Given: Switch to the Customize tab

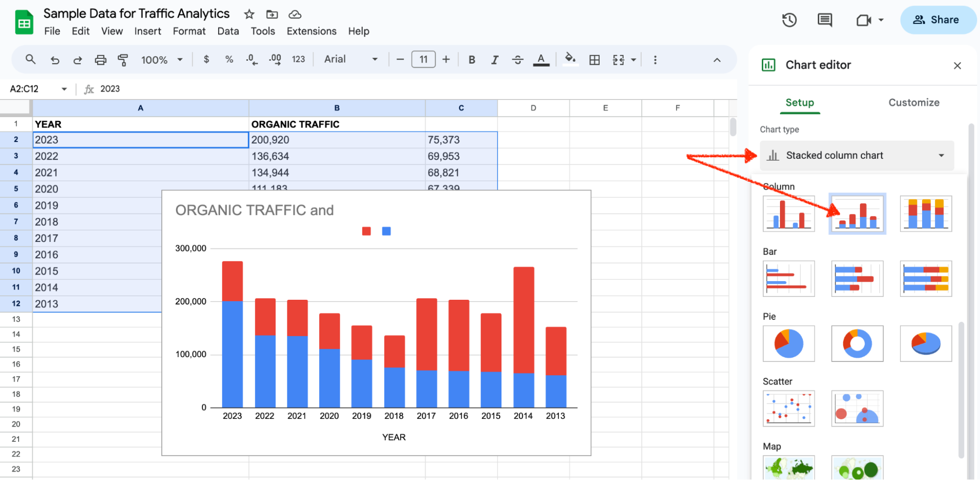Looking at the screenshot, I should pos(913,103).
